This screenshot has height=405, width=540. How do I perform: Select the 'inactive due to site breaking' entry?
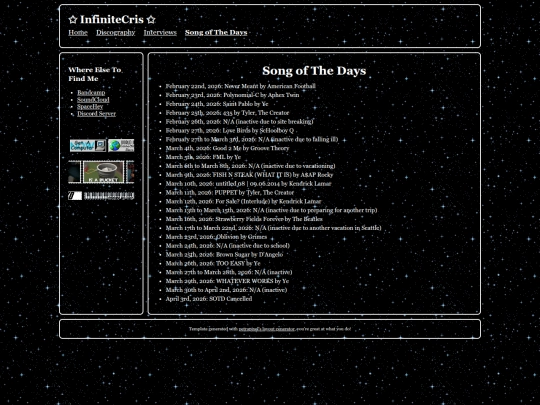pyautogui.click(x=240, y=122)
